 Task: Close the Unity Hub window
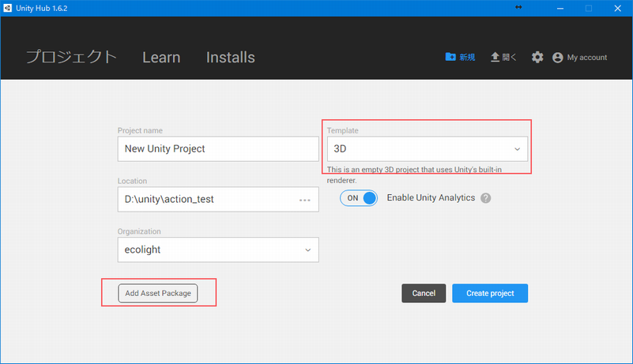click(x=618, y=8)
